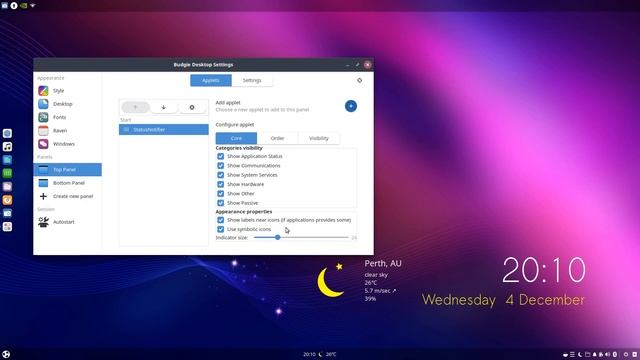
Task: Move applet up with arrow button
Action: click(136, 107)
